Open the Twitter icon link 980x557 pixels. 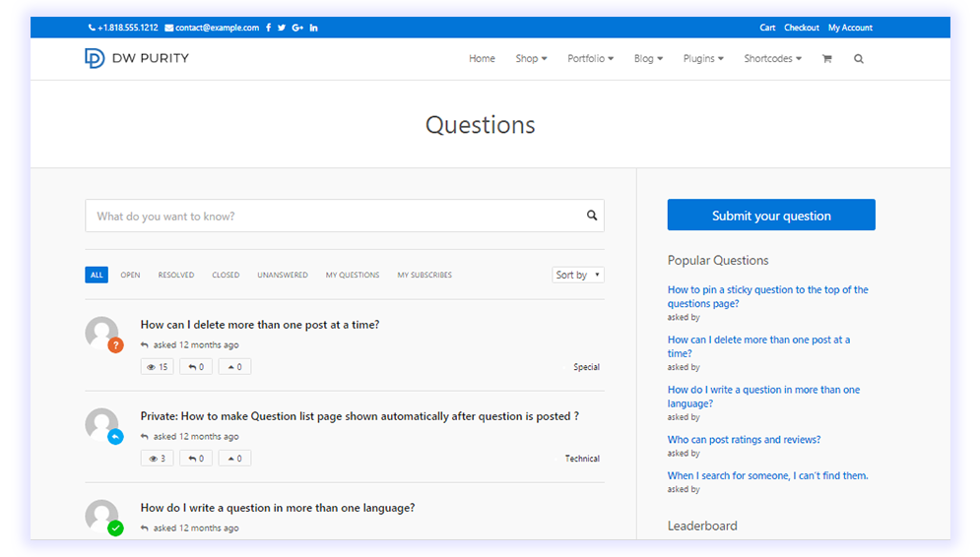coord(282,28)
